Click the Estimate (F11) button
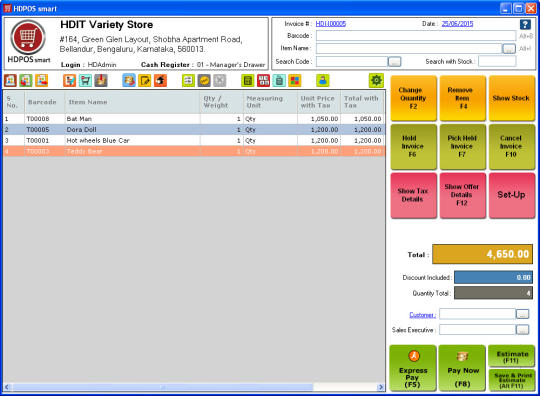Image resolution: width=540 pixels, height=396 pixels. point(511,356)
